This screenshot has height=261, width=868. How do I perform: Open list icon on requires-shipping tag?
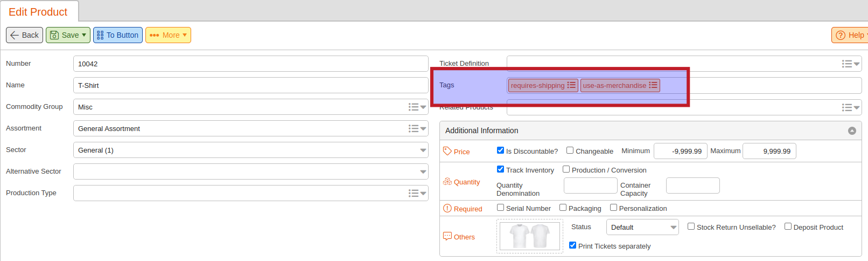571,85
